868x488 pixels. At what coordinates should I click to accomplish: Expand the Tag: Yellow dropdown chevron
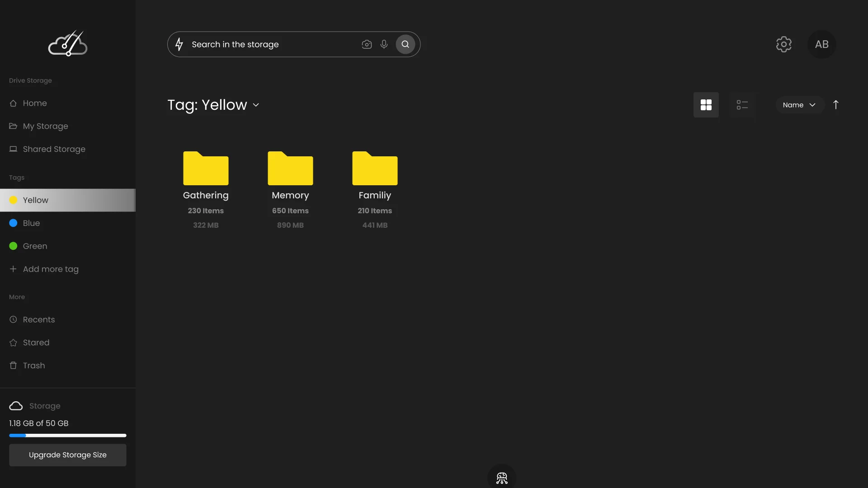click(x=256, y=105)
